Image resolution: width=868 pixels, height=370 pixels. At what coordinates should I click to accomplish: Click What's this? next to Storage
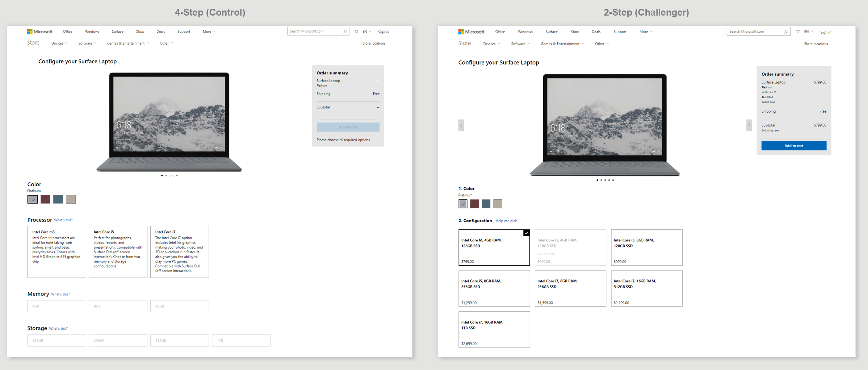tap(58, 329)
